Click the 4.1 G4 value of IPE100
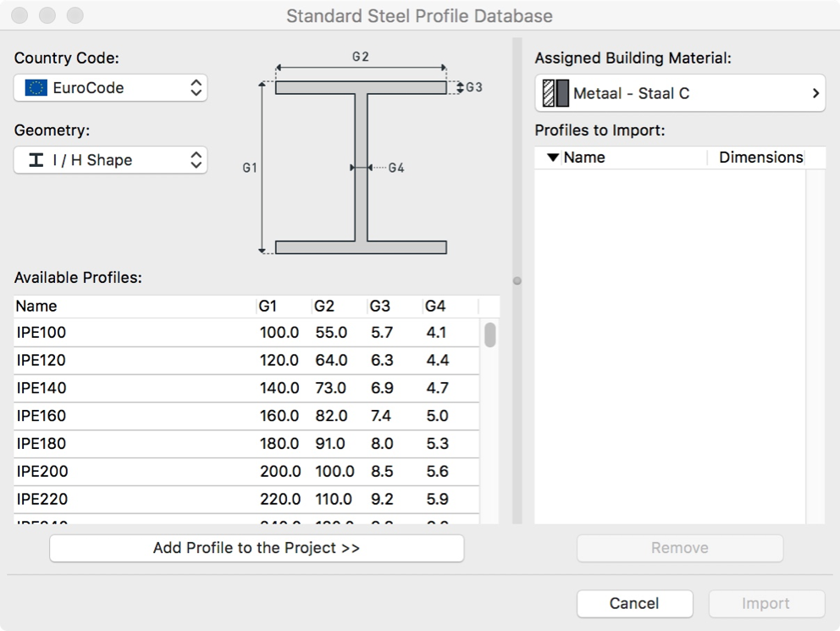Screen dimensions: 840x631 coord(436,333)
